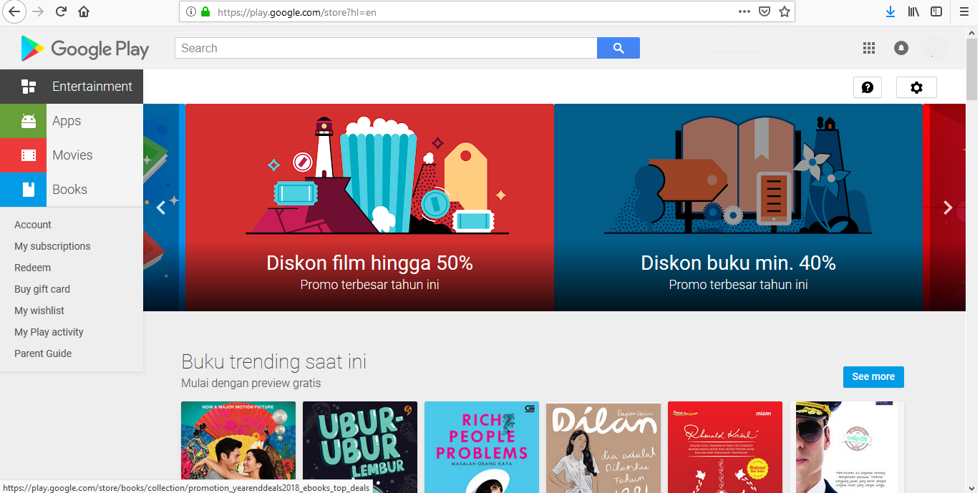This screenshot has height=493, width=980.
Task: Open the Google apps grid
Action: [x=869, y=48]
